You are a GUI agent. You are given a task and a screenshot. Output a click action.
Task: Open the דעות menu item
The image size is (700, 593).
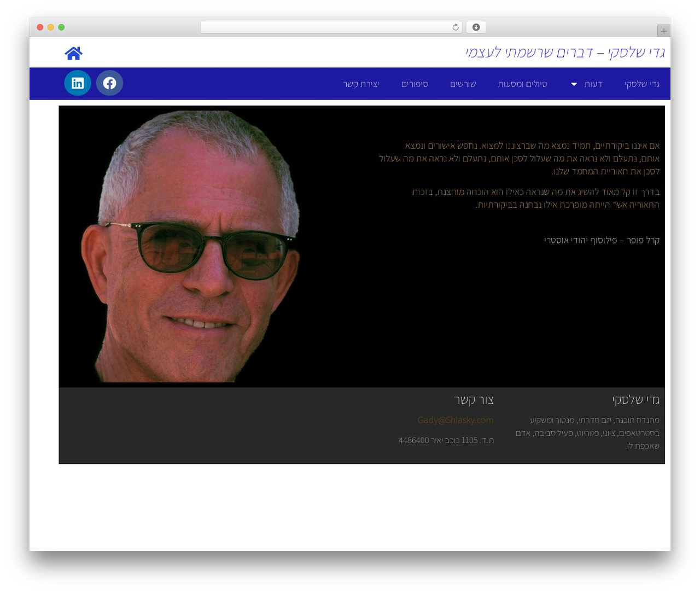tap(593, 84)
